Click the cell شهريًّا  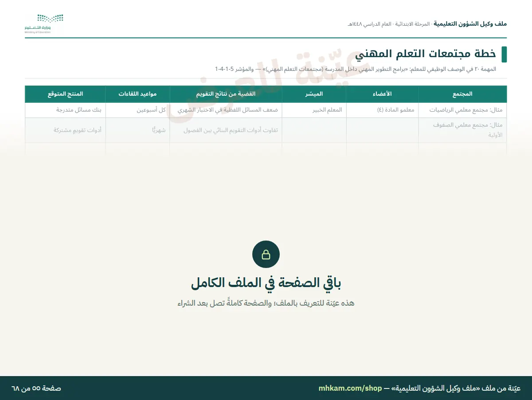137,130
